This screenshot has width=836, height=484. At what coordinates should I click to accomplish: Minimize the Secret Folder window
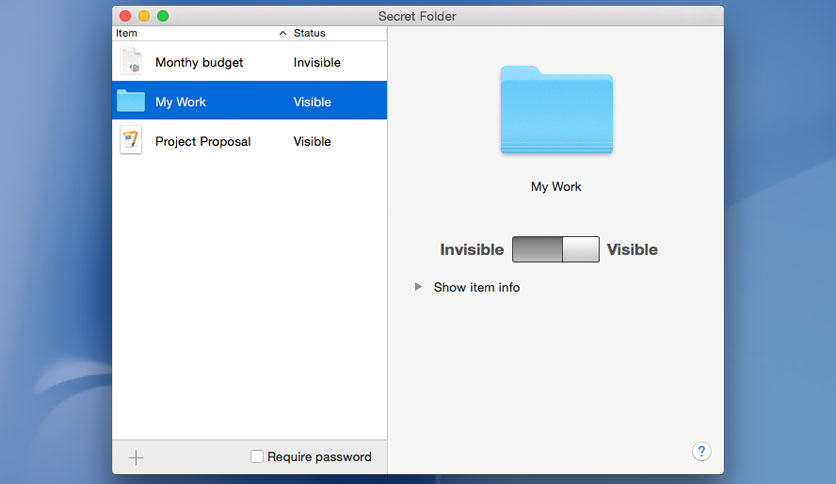click(x=144, y=16)
